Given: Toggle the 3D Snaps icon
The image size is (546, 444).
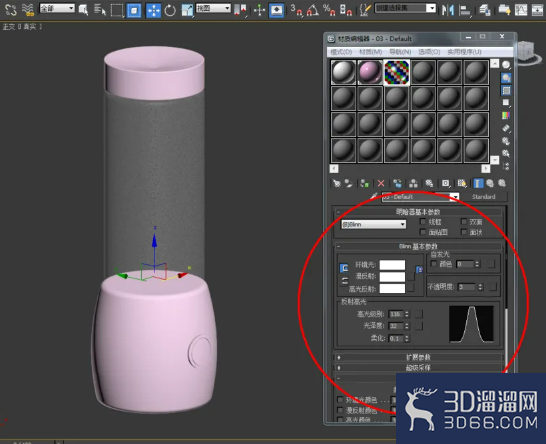Looking at the screenshot, I should pos(296,10).
